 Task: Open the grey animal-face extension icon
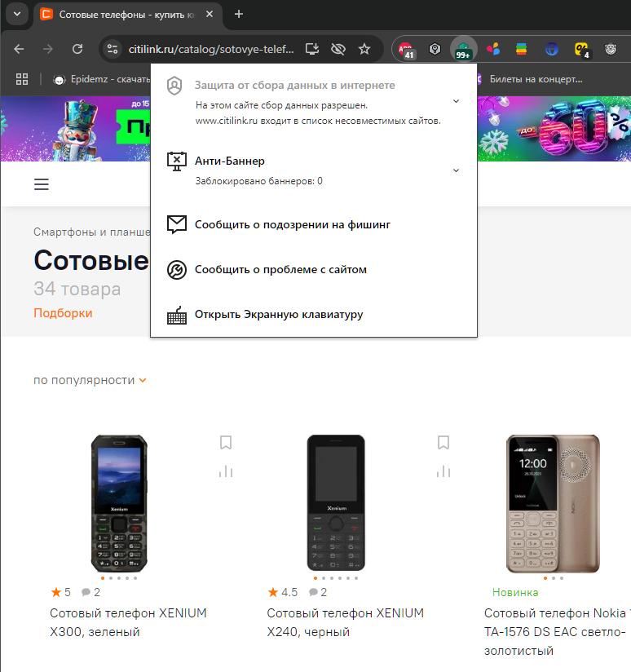tap(611, 49)
